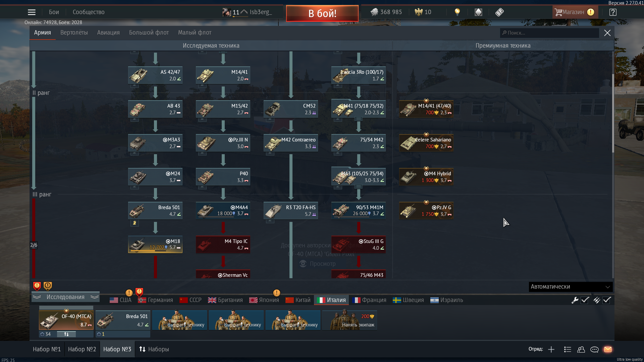The height and width of the screenshot is (362, 644).
Task: Click the research tree vertical scrollbar
Action: pos(613,113)
